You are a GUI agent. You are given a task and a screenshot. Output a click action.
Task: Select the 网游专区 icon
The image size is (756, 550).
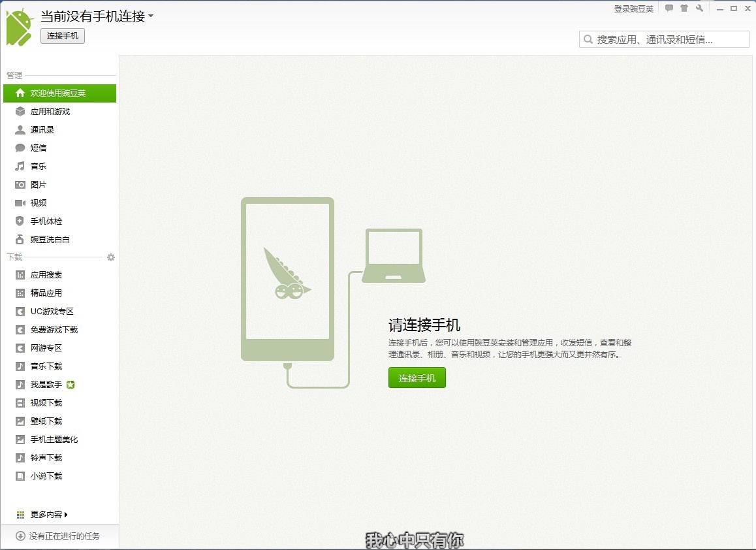(20, 348)
